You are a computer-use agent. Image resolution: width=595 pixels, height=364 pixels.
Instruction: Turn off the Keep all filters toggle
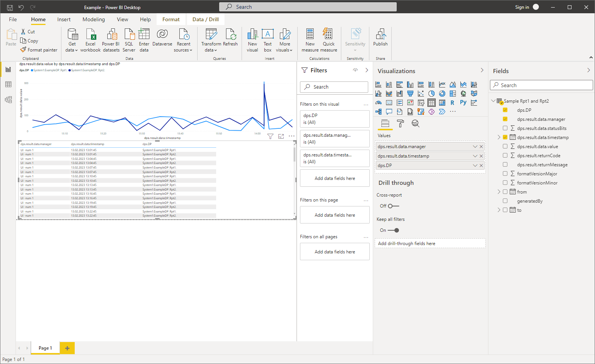click(394, 230)
